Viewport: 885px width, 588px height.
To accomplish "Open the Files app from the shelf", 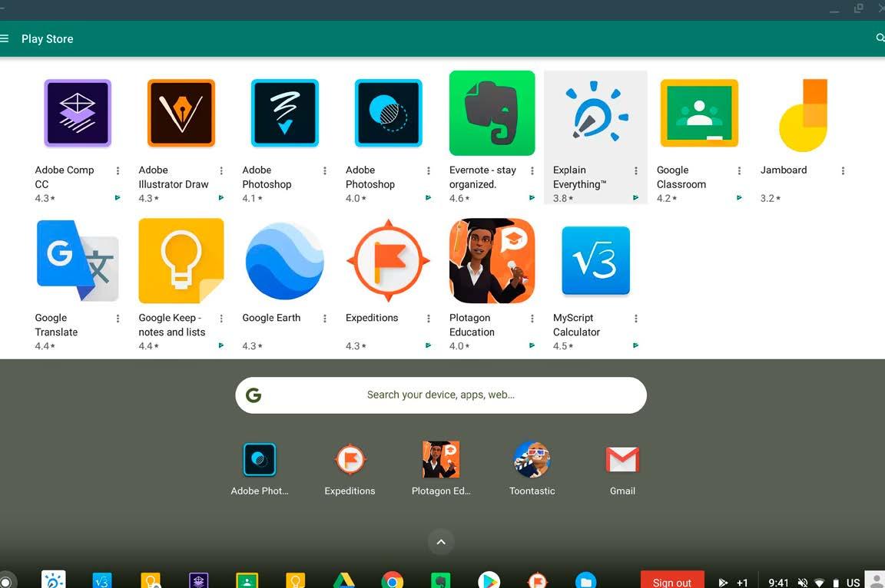I will (586, 580).
